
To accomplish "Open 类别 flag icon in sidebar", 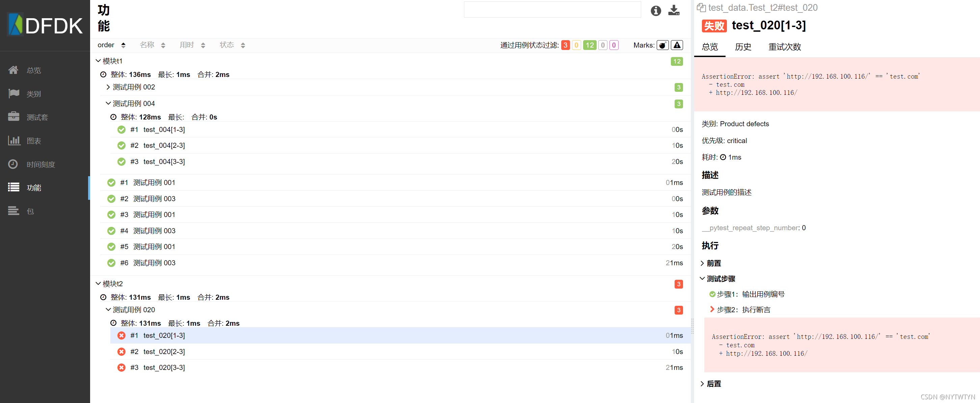I will (x=14, y=93).
